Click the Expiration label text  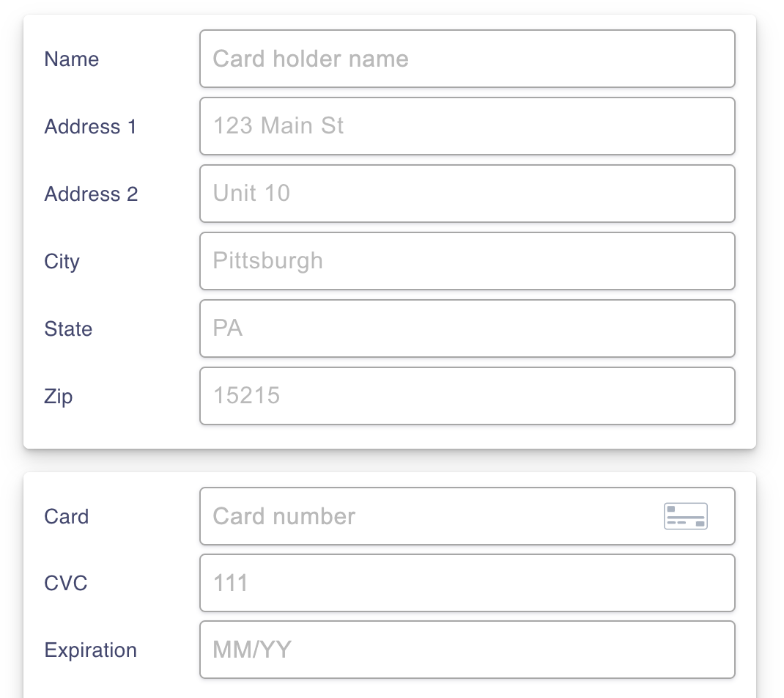(90, 650)
